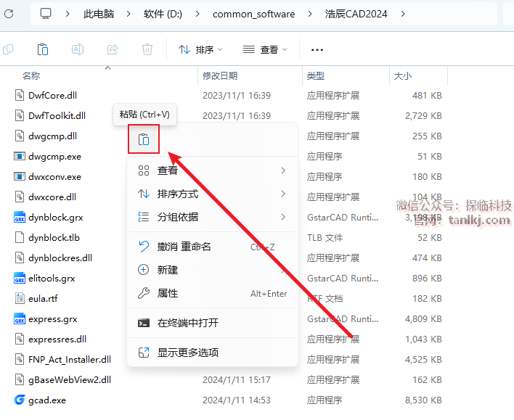
Task: Choose 撤消 重命名 in context menu
Action: coord(213,247)
